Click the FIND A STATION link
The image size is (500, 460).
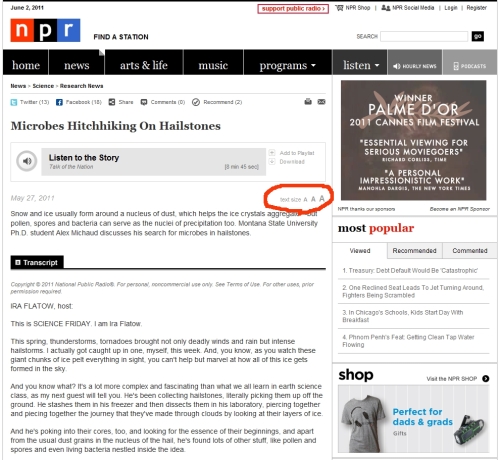(121, 37)
